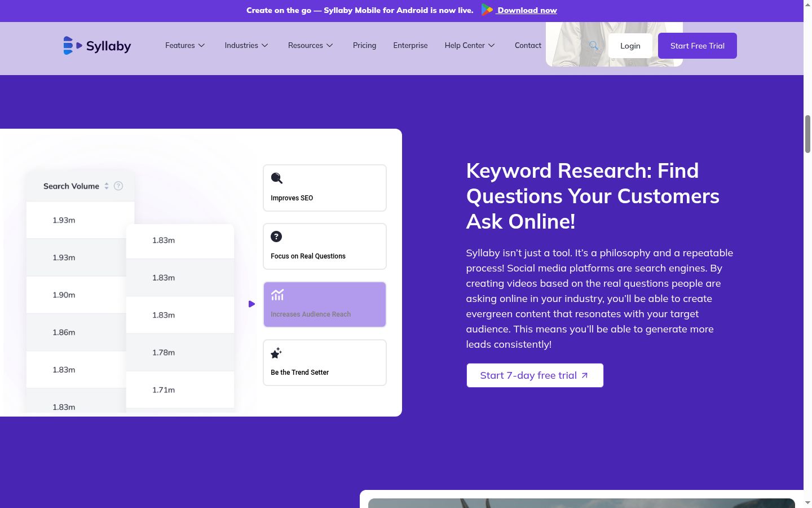Select the Be the Trend Setter card
Screen dimensions: 812x508
click(325, 362)
